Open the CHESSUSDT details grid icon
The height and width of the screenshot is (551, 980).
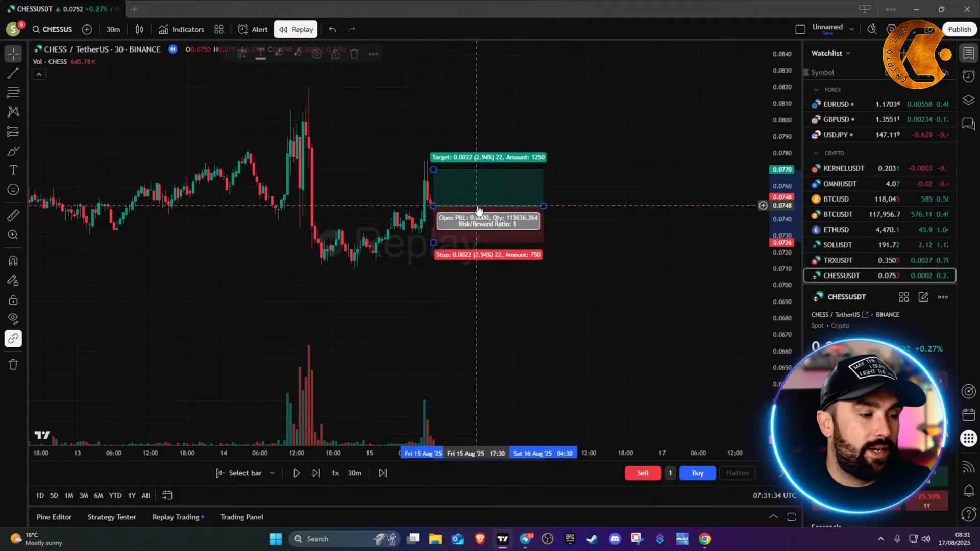903,297
